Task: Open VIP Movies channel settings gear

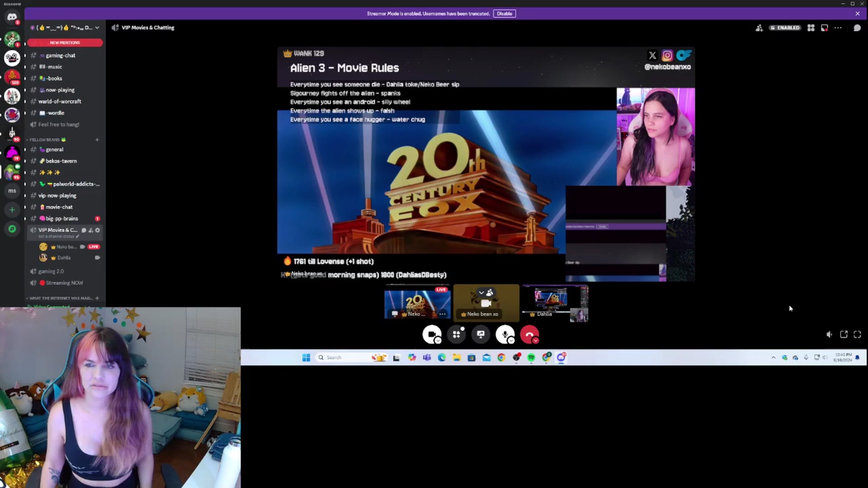Action: 98,230
